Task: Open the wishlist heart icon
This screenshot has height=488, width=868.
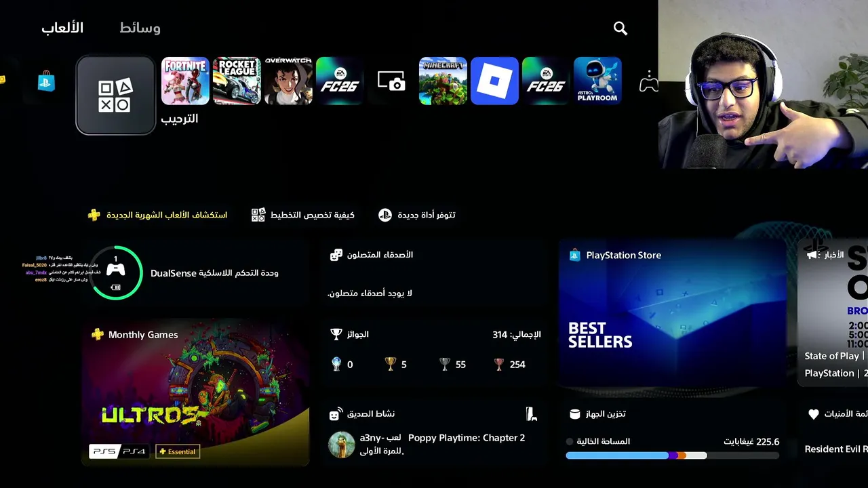Action: [x=813, y=413]
